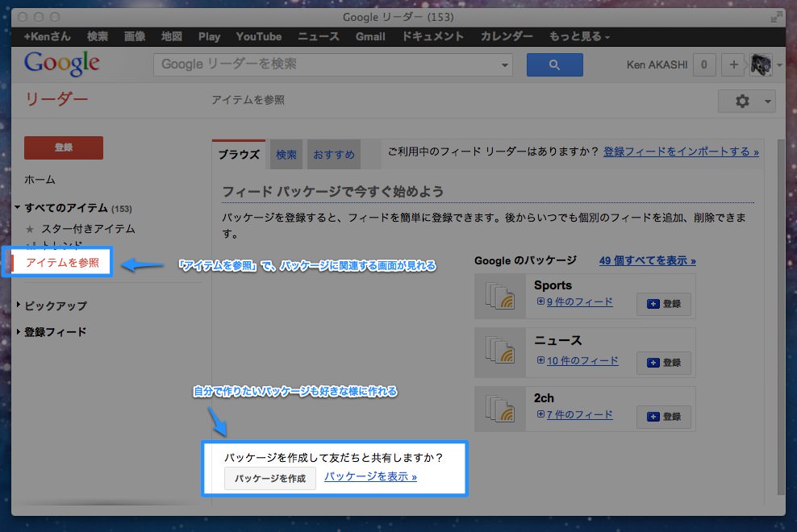Click the リーダー heading logo

pos(56,99)
